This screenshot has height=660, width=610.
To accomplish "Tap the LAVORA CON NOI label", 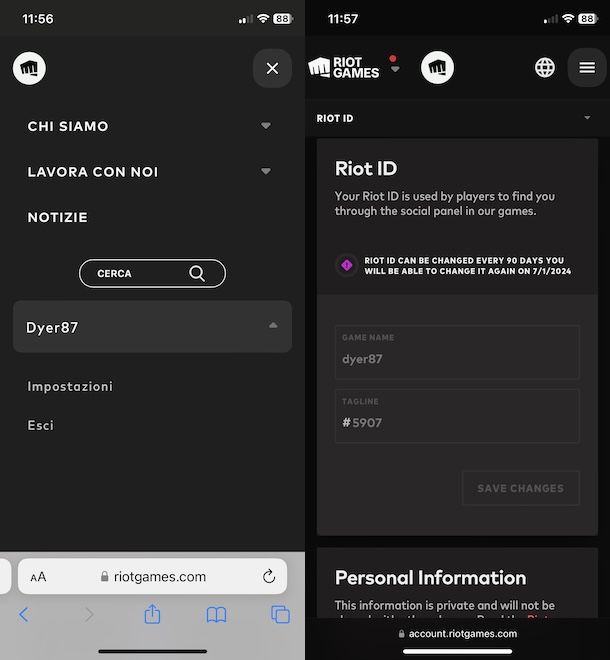I will (93, 172).
